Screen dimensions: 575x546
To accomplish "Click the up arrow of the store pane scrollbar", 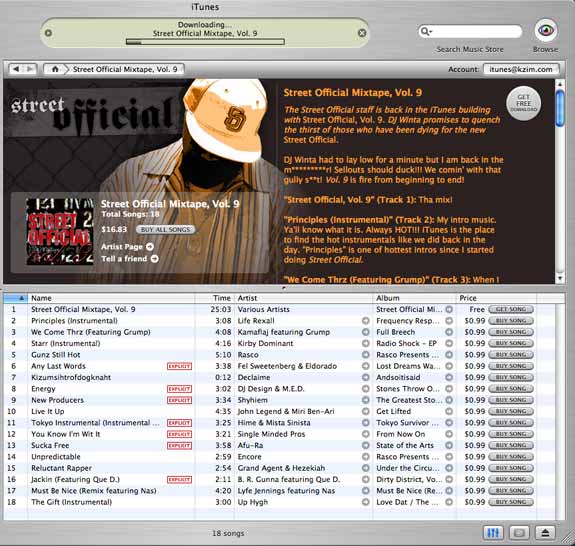I will 560,85.
